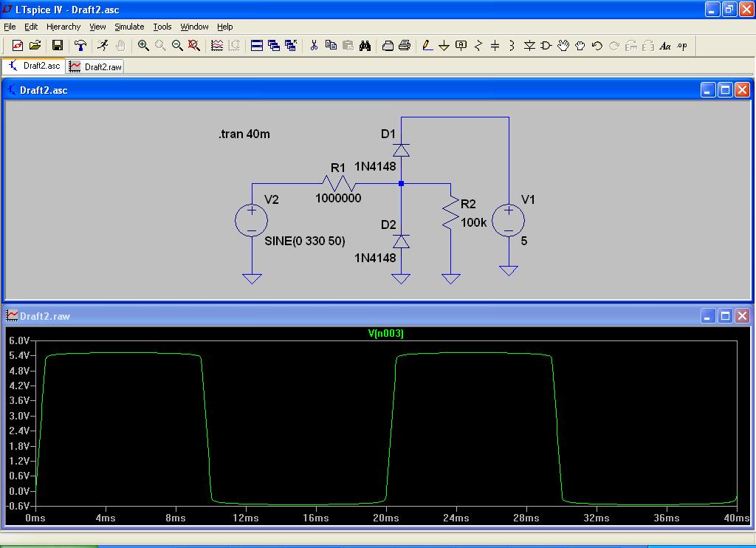
Task: Place a net label from the toolbar
Action: 461,45
